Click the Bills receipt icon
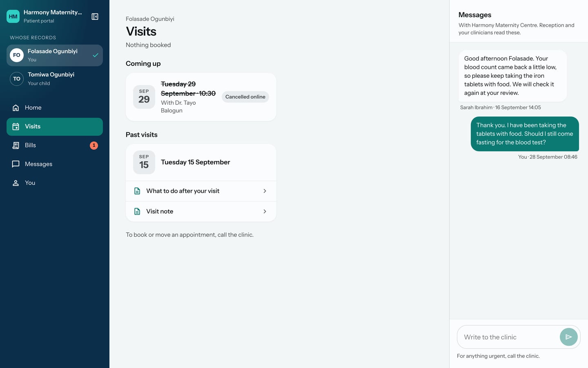 click(x=16, y=145)
